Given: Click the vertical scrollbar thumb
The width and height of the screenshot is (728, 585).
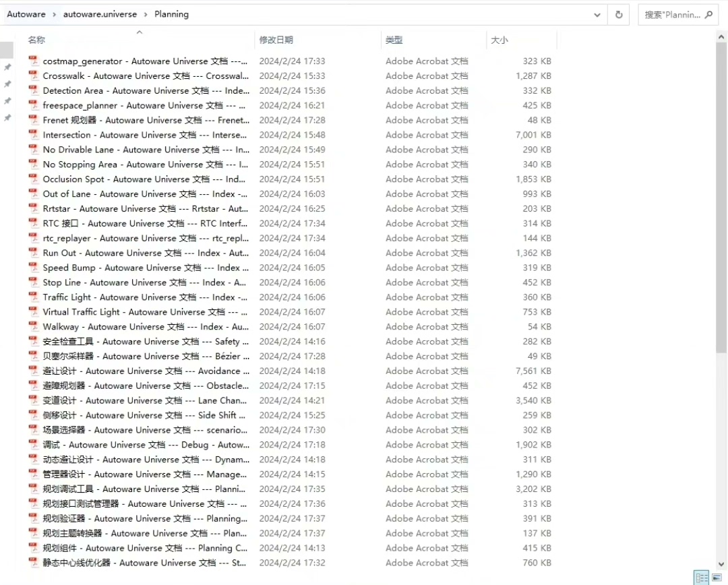Looking at the screenshot, I should (721, 197).
